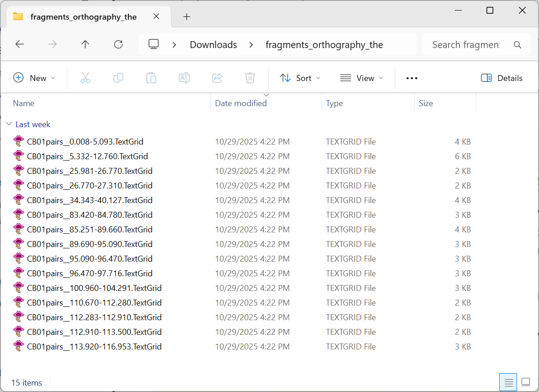Click the Cut scissors icon
This screenshot has width=539, height=392.
click(85, 78)
